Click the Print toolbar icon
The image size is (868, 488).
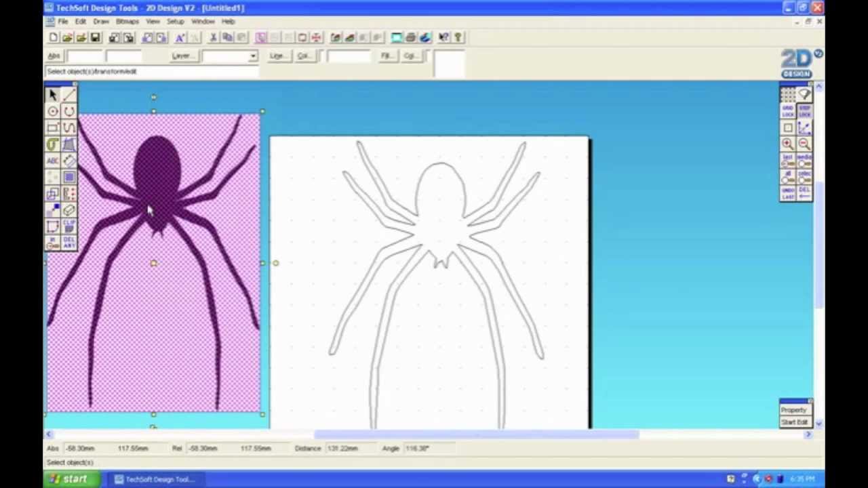pos(411,37)
